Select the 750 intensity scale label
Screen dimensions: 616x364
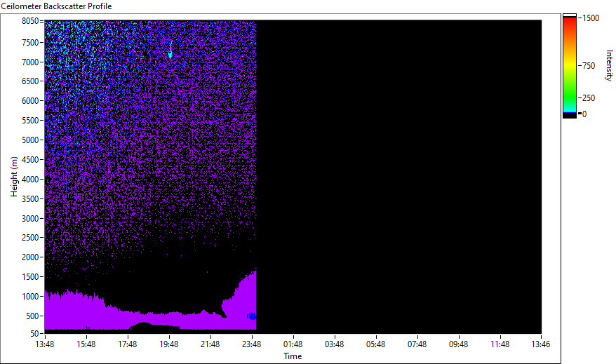click(x=589, y=66)
